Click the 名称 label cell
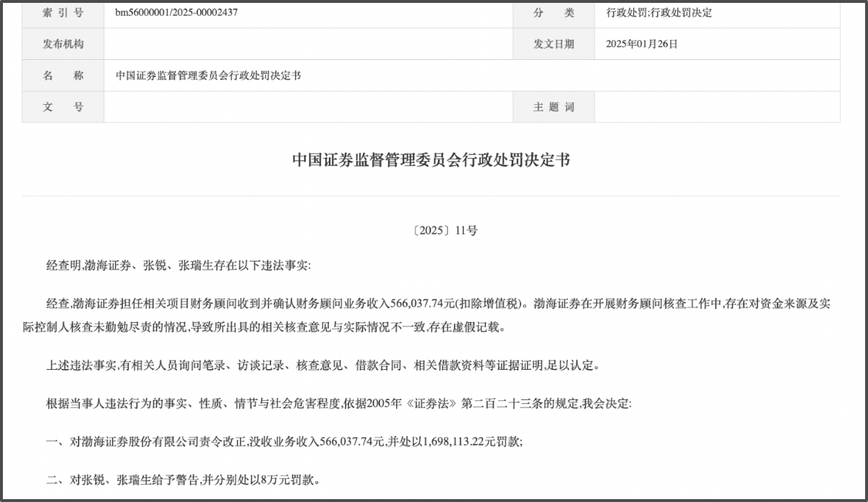This screenshot has height=502, width=868. (x=63, y=76)
